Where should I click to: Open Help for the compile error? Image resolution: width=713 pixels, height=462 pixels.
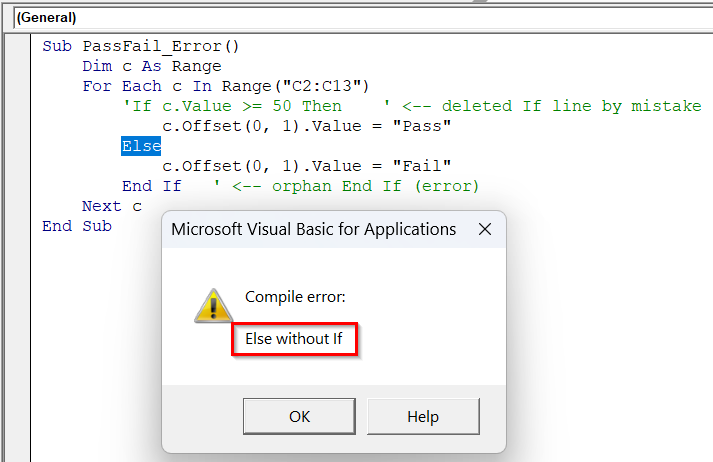[423, 416]
